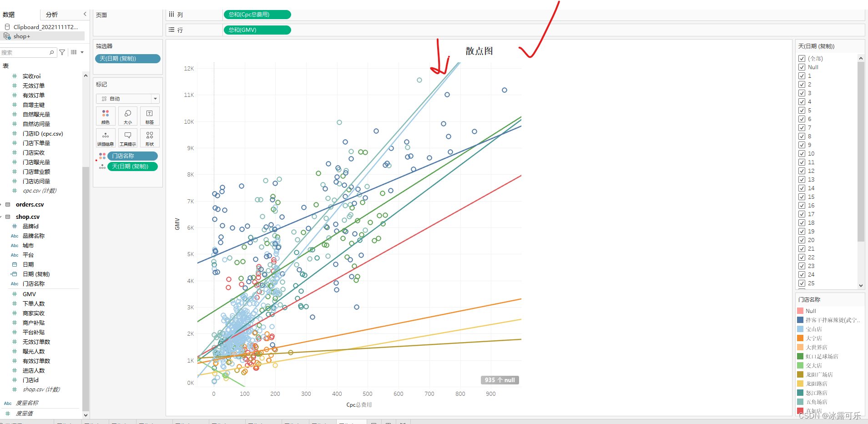Uncheck day 10 in date filter
The image size is (868, 424).
click(802, 154)
